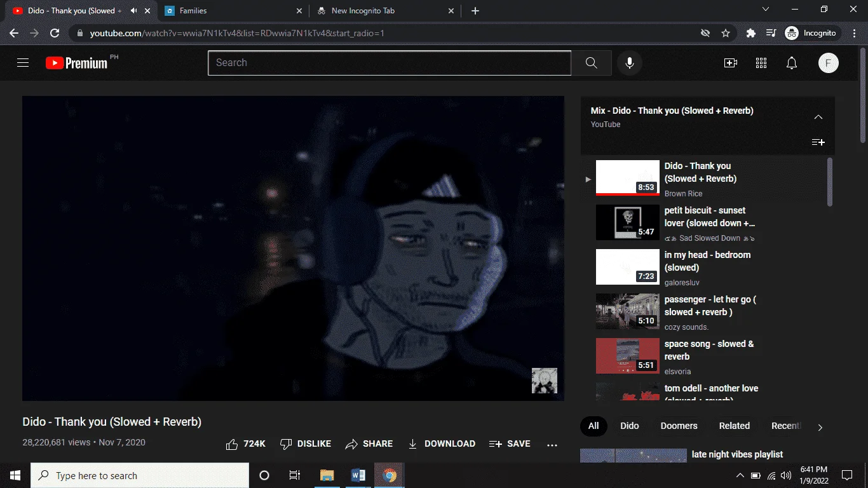Download the video
This screenshot has height=488, width=868.
(x=442, y=444)
